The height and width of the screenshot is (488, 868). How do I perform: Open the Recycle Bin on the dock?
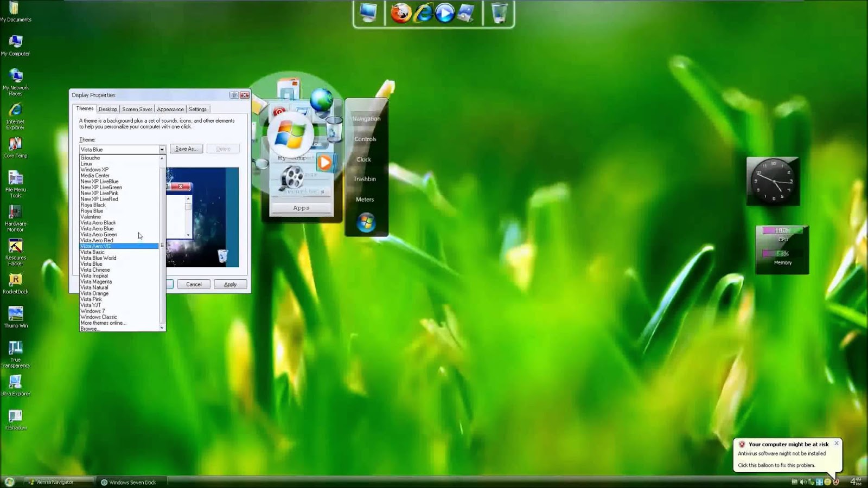[499, 13]
